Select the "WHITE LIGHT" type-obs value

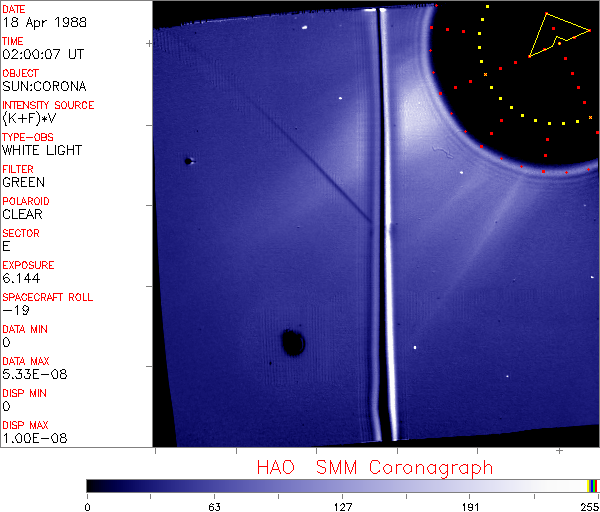tap(42, 150)
